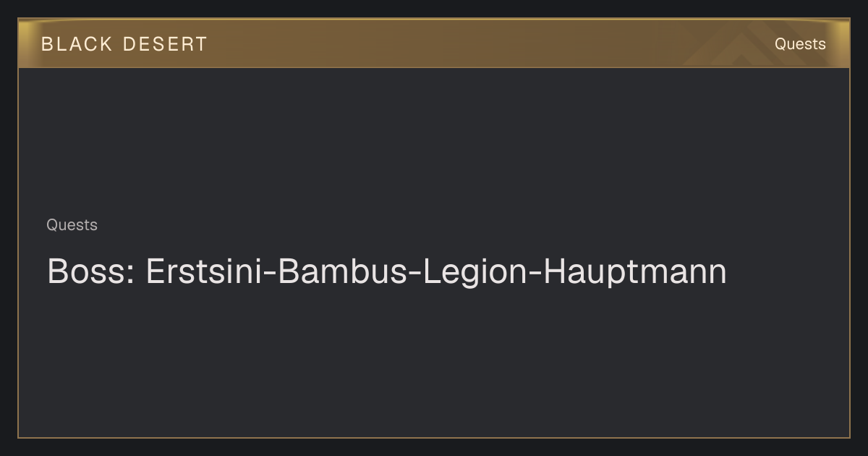Click the Boss: Erstsini-Bambus-Legion-Hauptmann title
The width and height of the screenshot is (868, 456).
[x=386, y=273]
